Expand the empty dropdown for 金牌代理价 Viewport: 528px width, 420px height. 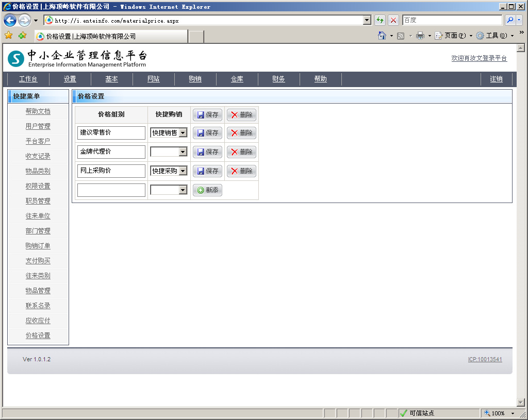pyautogui.click(x=183, y=152)
